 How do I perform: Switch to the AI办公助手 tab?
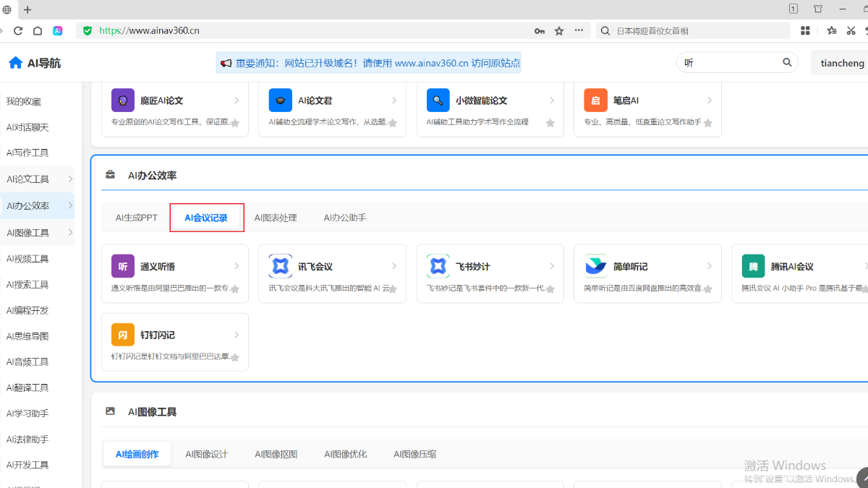pyautogui.click(x=345, y=218)
